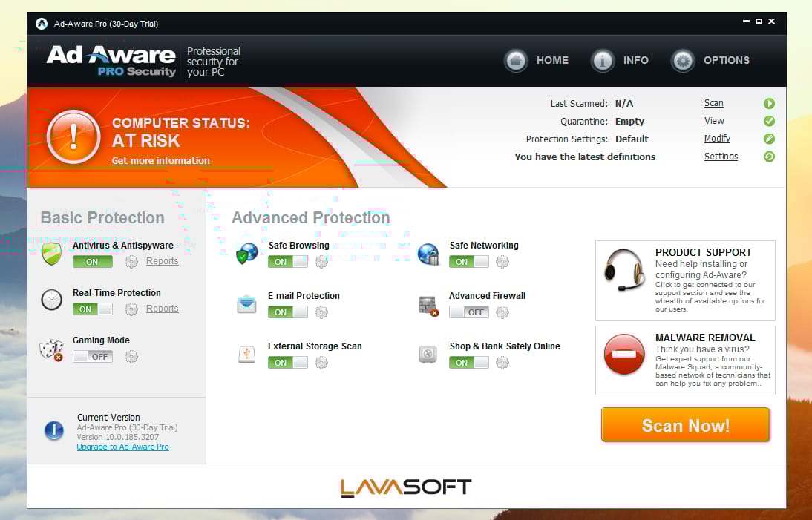
Task: Toggle E-mail Protection switch
Action: click(288, 312)
